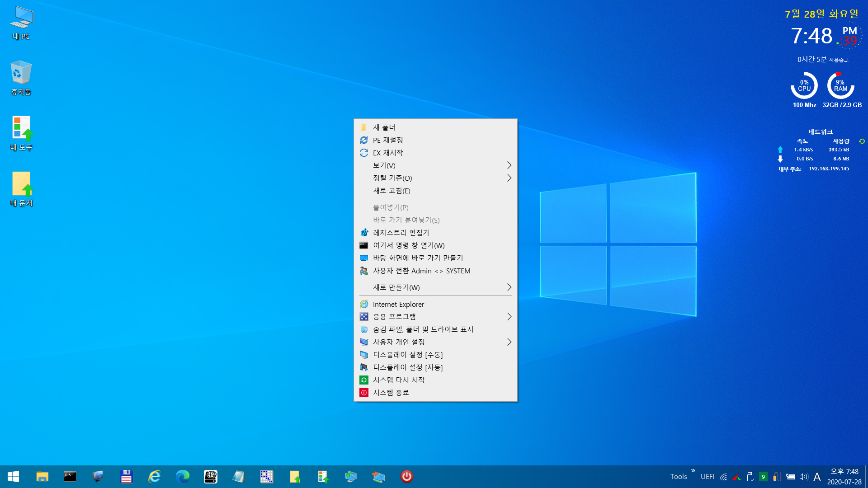868x488 pixels.
Task: Click the red and green tray icon
Action: (x=736, y=477)
